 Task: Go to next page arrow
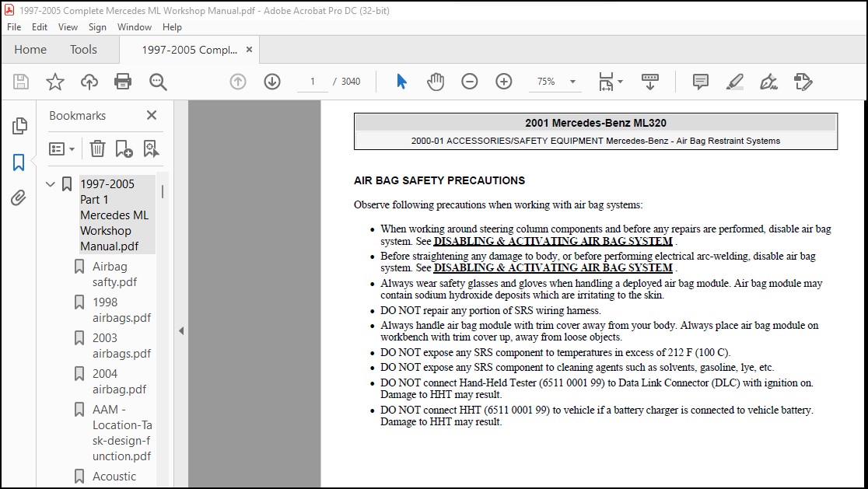pos(271,82)
